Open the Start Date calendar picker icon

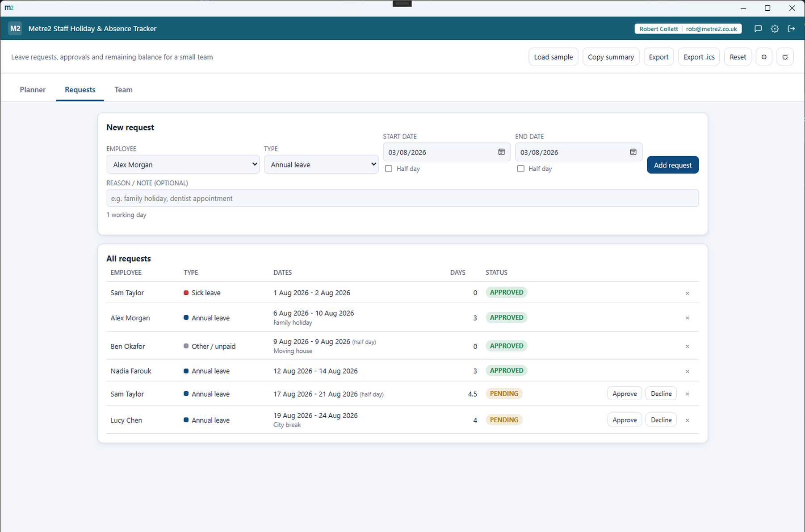tap(501, 152)
